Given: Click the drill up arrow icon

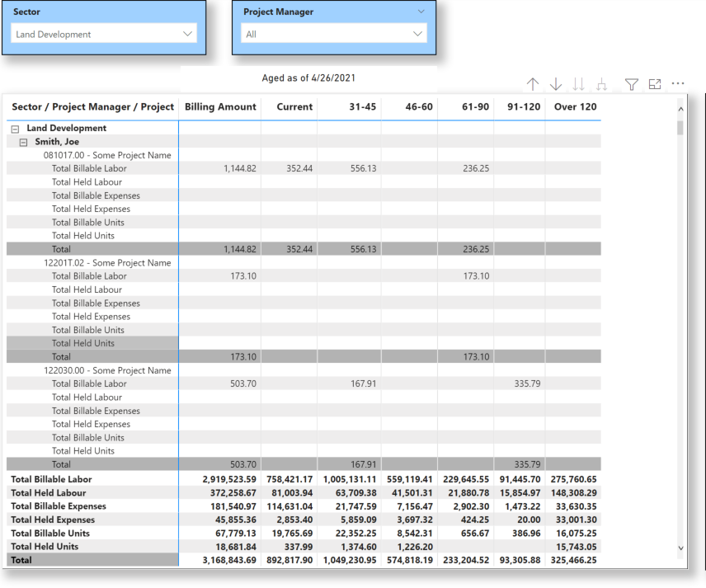Looking at the screenshot, I should pyautogui.click(x=533, y=84).
